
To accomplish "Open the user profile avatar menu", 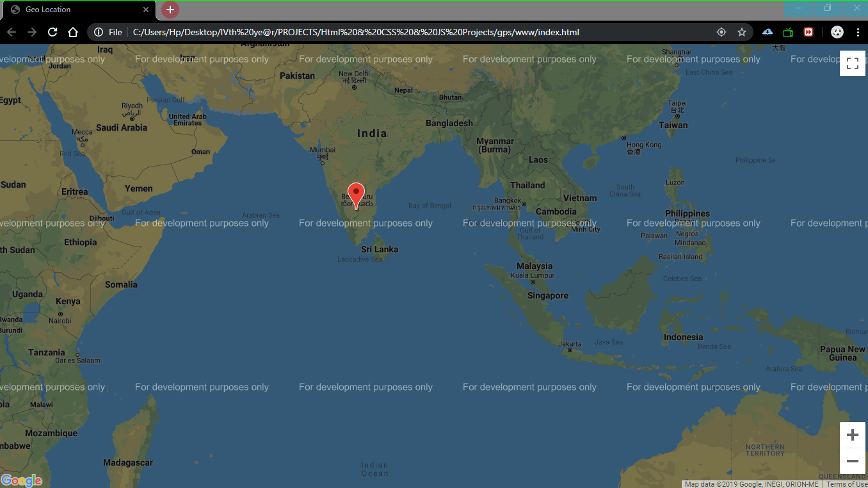I will coord(837,32).
